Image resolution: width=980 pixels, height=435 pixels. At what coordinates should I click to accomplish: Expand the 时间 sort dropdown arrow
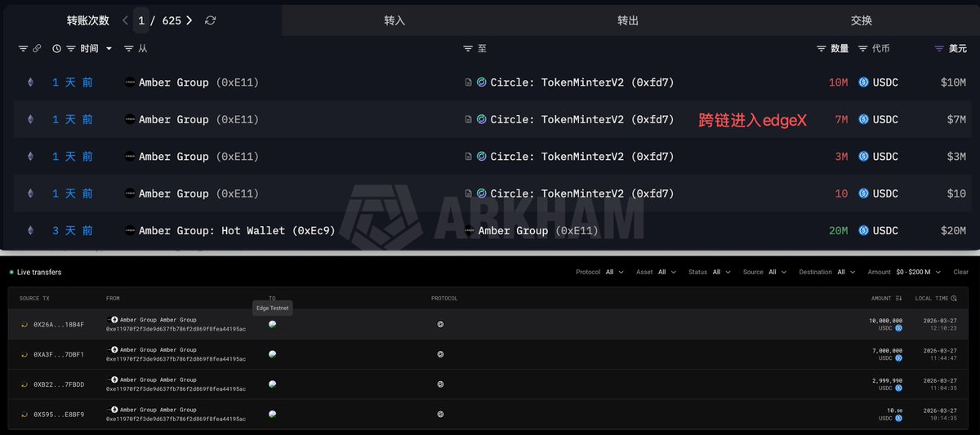(x=109, y=49)
